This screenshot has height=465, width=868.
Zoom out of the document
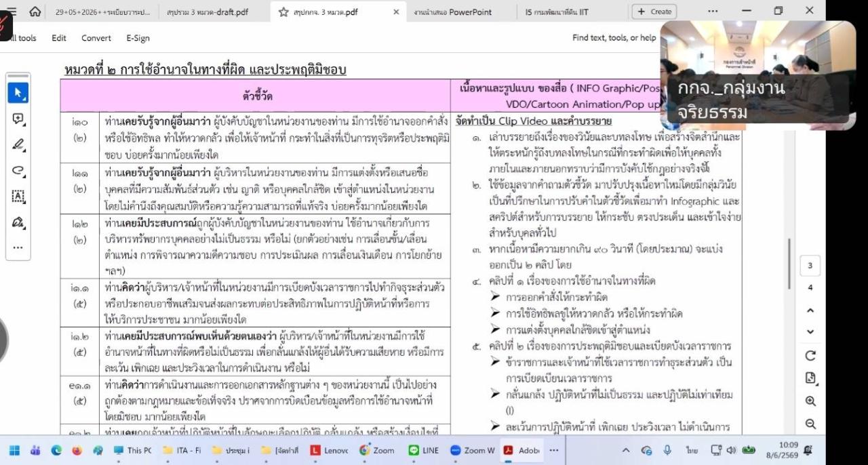pyautogui.click(x=810, y=424)
